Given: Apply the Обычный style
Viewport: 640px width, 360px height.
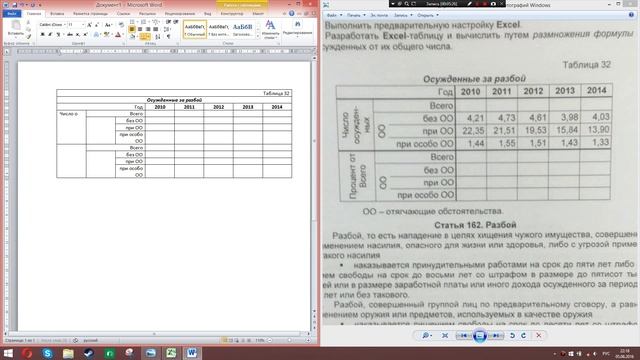Looking at the screenshot, I should [x=195, y=29].
